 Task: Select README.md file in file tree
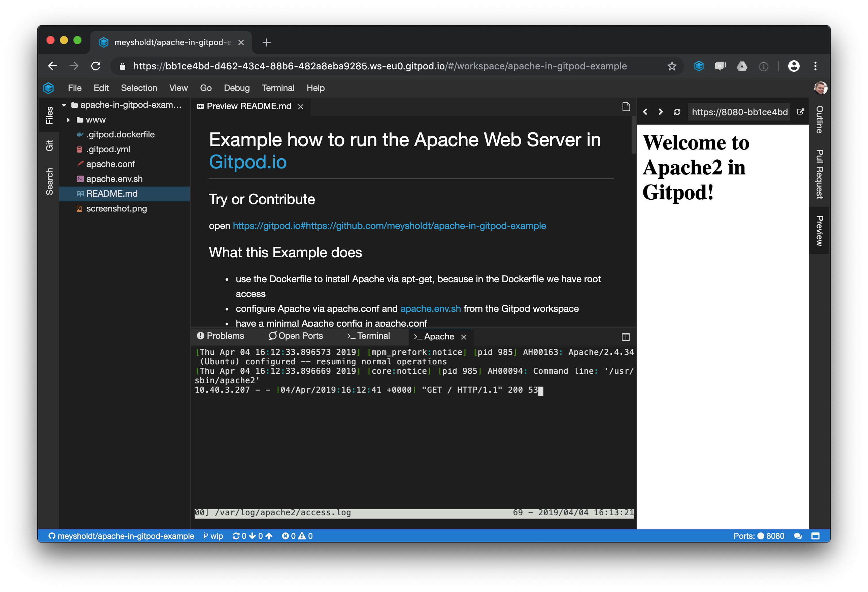click(113, 193)
